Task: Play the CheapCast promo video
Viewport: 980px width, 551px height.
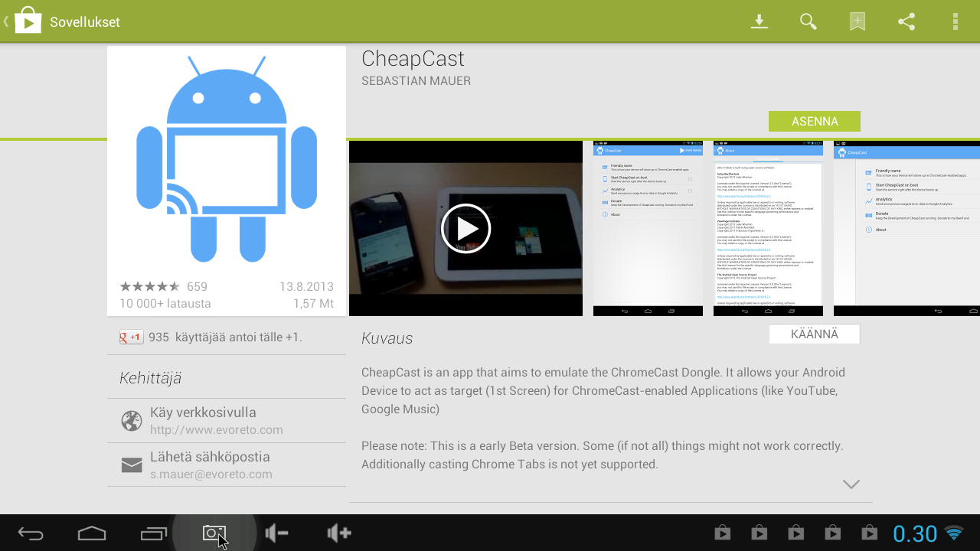Action: point(465,228)
